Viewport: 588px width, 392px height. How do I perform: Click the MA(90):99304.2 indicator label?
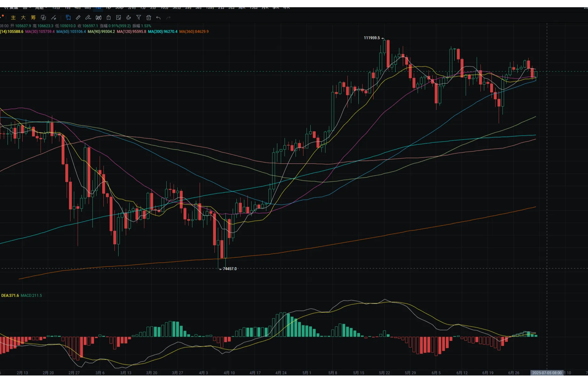pos(101,31)
